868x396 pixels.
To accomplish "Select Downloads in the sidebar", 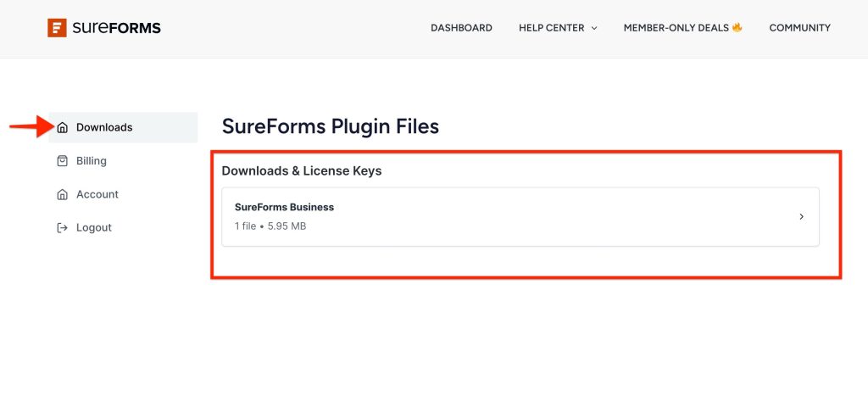I will coord(123,127).
